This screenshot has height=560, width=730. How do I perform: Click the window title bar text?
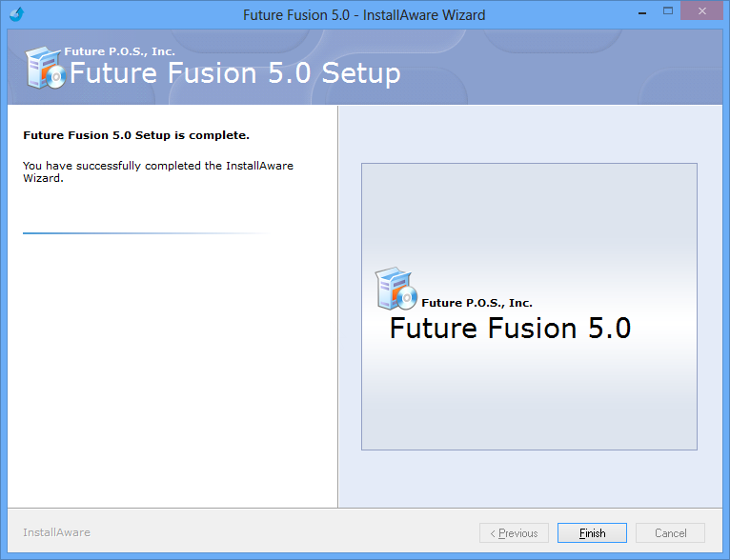click(364, 15)
